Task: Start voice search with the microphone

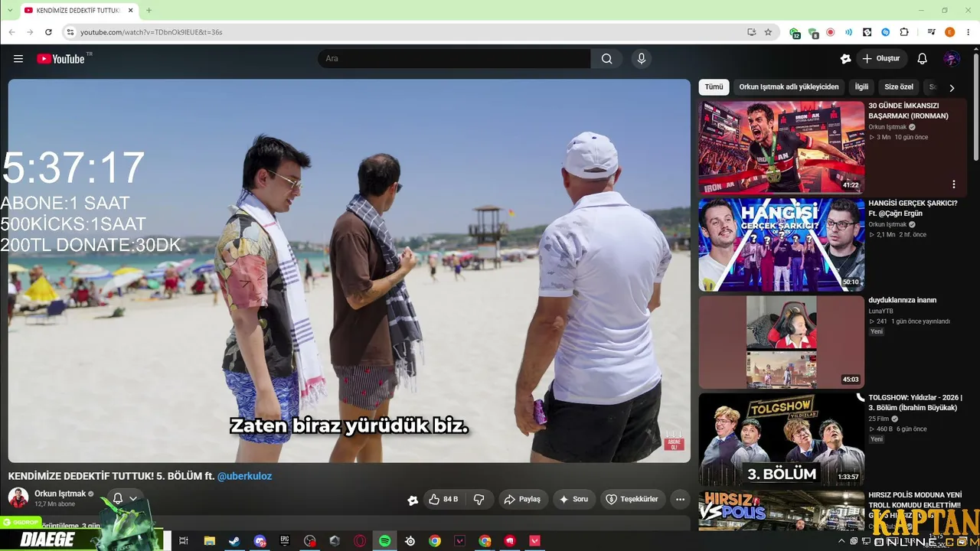Action: tap(642, 59)
